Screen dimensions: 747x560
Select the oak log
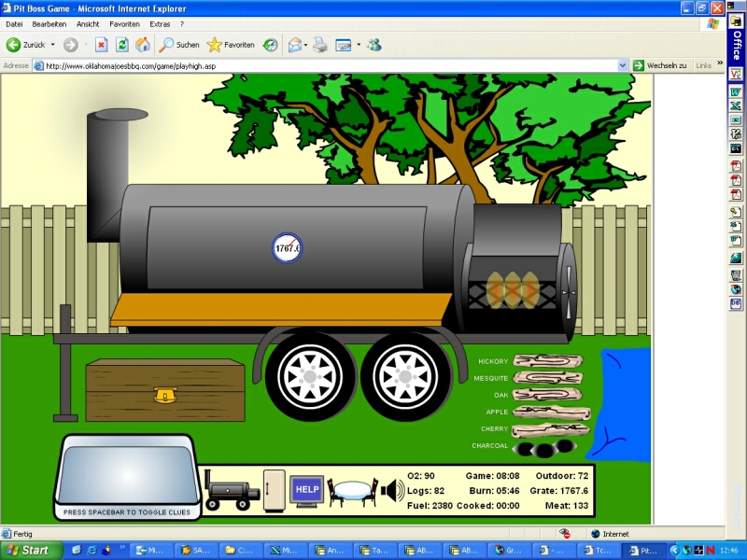coord(548,395)
